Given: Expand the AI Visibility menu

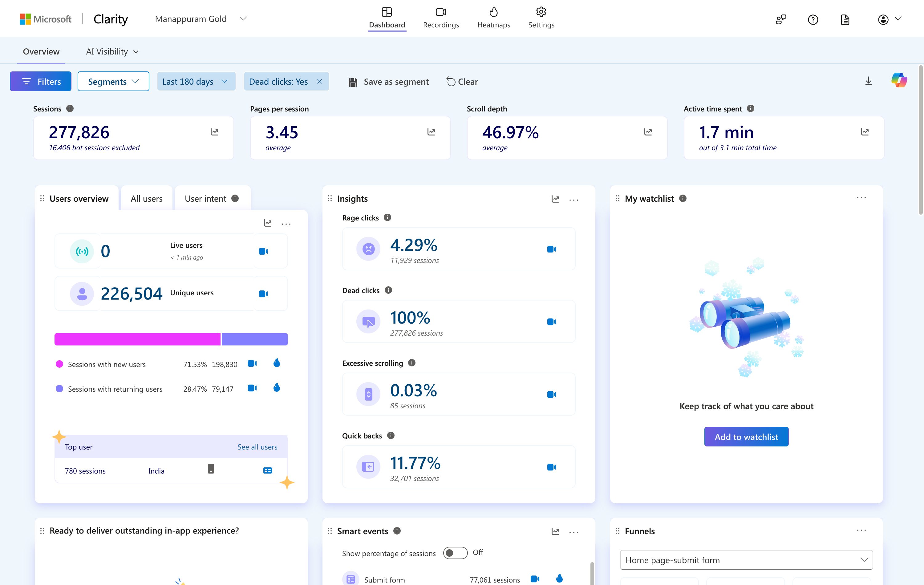Looking at the screenshot, I should click(x=112, y=52).
